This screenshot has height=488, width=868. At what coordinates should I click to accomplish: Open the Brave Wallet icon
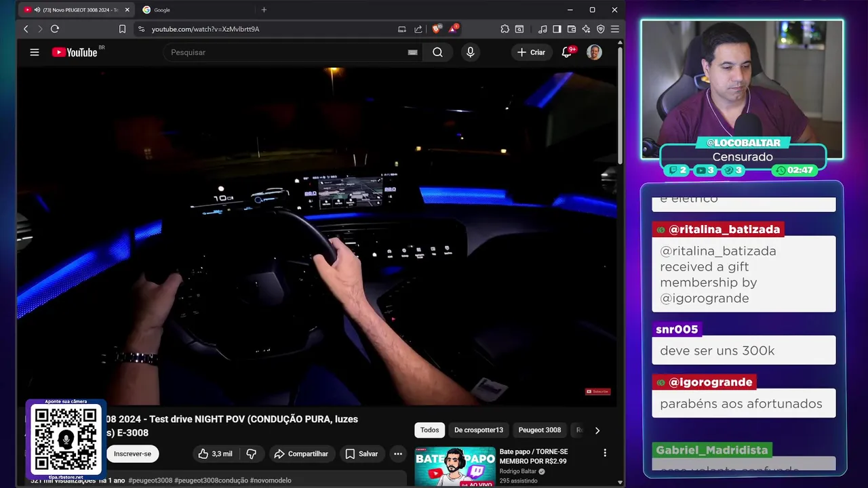[x=572, y=29]
